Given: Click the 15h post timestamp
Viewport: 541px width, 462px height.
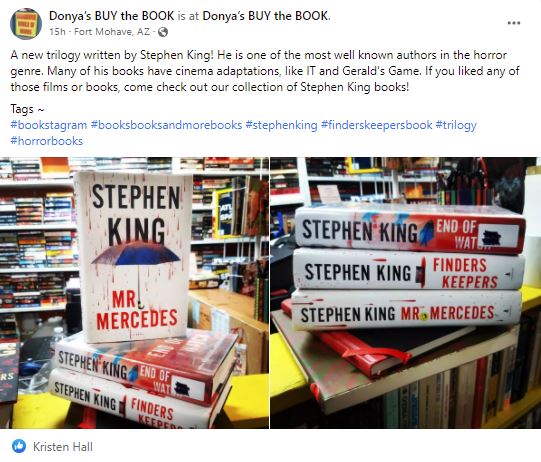Looking at the screenshot, I should 57,32.
